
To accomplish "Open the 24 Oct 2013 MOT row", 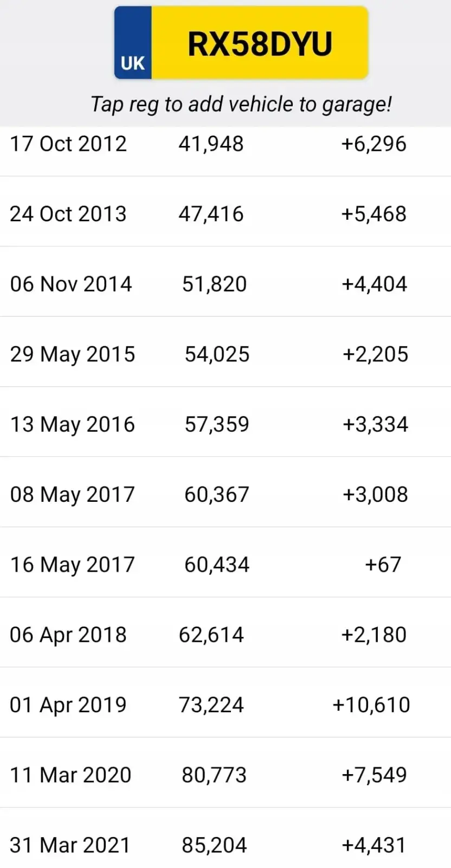I will coord(68,214).
